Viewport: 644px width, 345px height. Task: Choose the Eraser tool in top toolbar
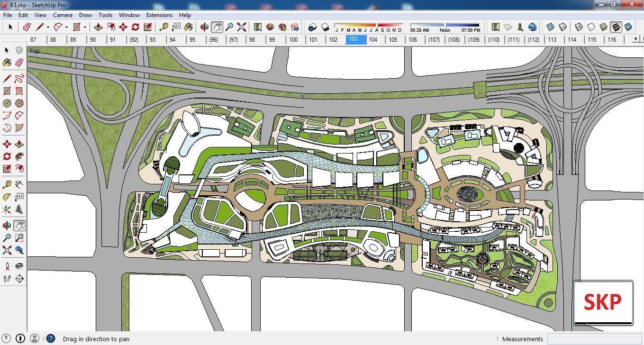tap(27, 27)
